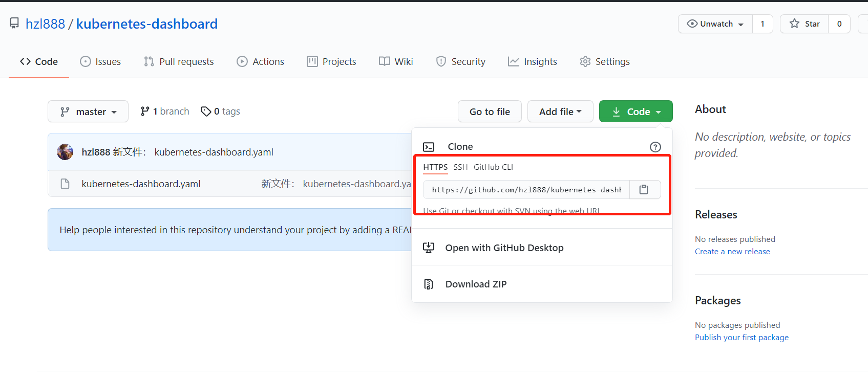868x379 pixels.
Task: Open the latest commit message in the header
Action: [x=193, y=152]
